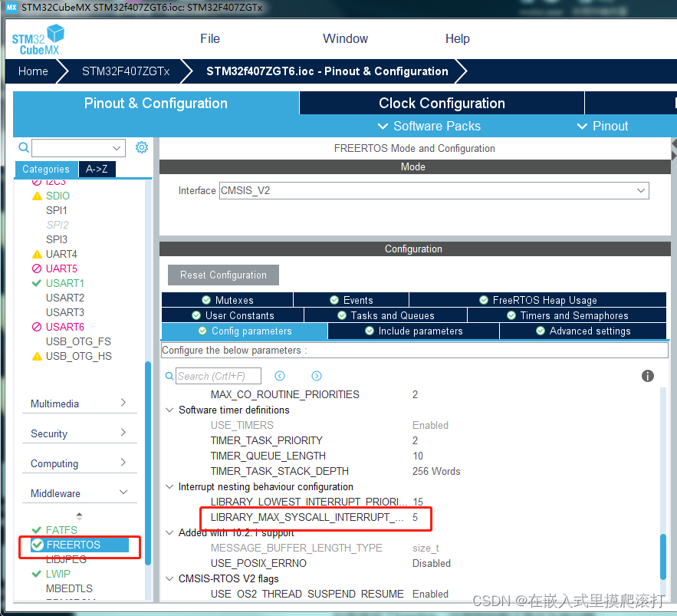
Task: Click the previous-result arrow in parameter search
Action: point(280,376)
